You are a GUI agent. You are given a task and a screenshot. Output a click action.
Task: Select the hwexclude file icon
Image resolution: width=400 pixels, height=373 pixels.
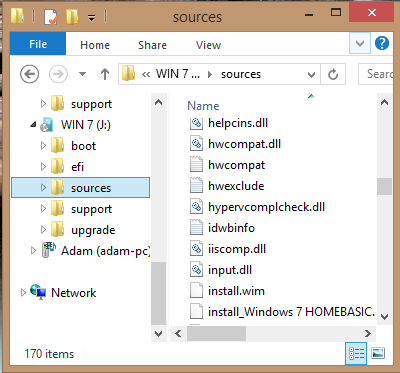(x=196, y=186)
